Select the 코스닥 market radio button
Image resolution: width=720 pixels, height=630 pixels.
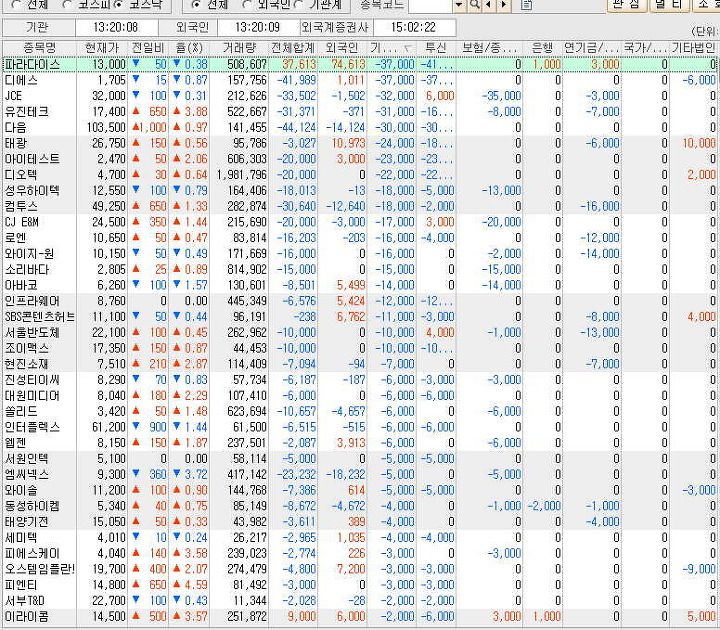pyautogui.click(x=118, y=5)
